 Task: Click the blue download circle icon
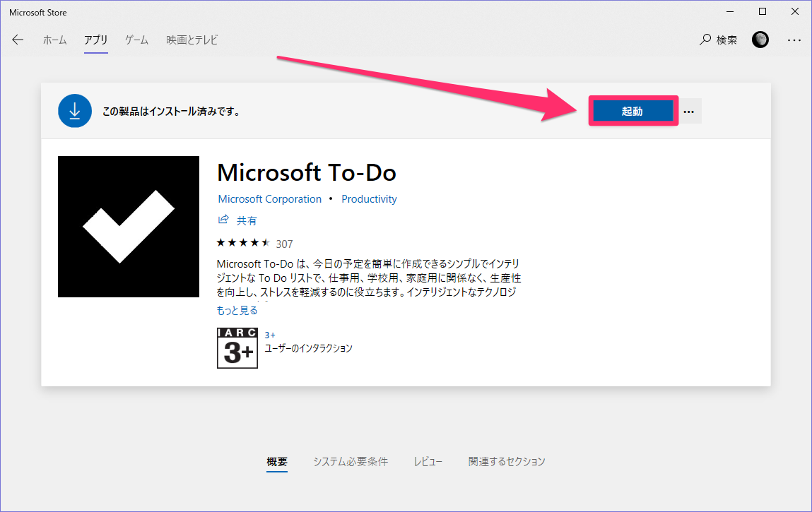point(75,111)
